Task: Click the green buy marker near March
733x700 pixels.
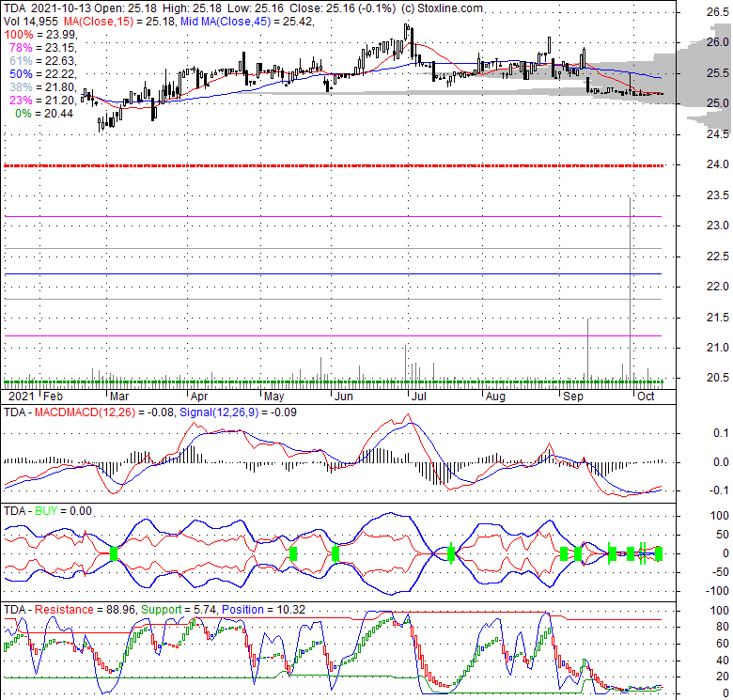Action: coord(114,554)
